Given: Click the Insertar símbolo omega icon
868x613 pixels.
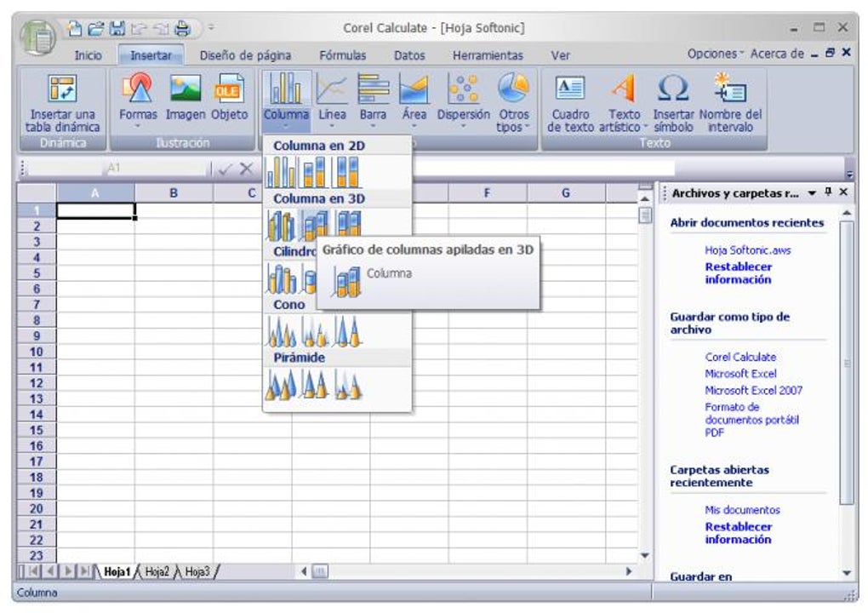Looking at the screenshot, I should tap(673, 104).
